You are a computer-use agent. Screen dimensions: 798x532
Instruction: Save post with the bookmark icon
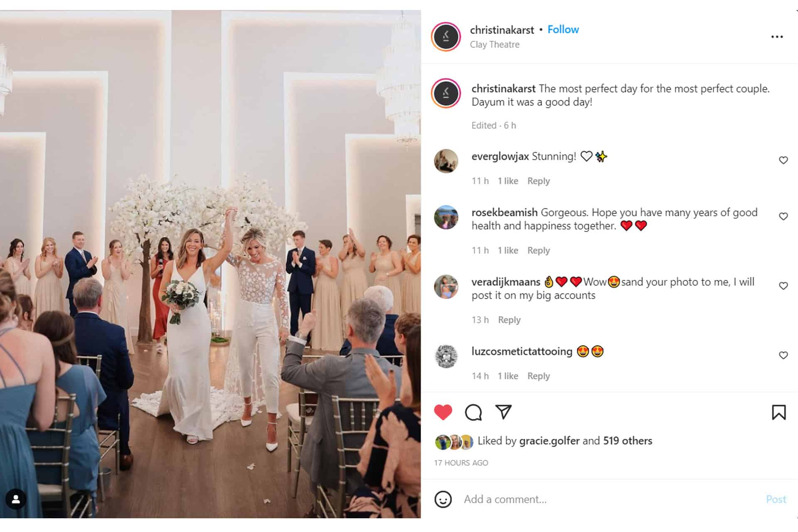[779, 412]
